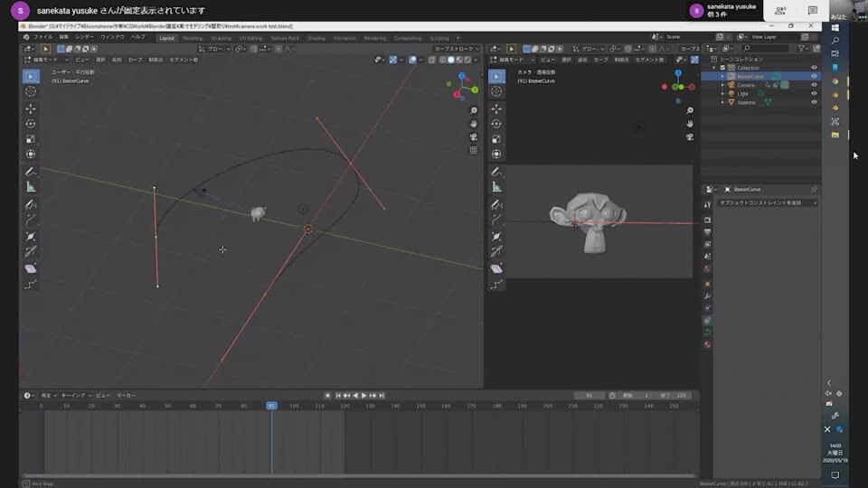
Task: Toggle the Light object's eye icon
Action: pyautogui.click(x=814, y=94)
